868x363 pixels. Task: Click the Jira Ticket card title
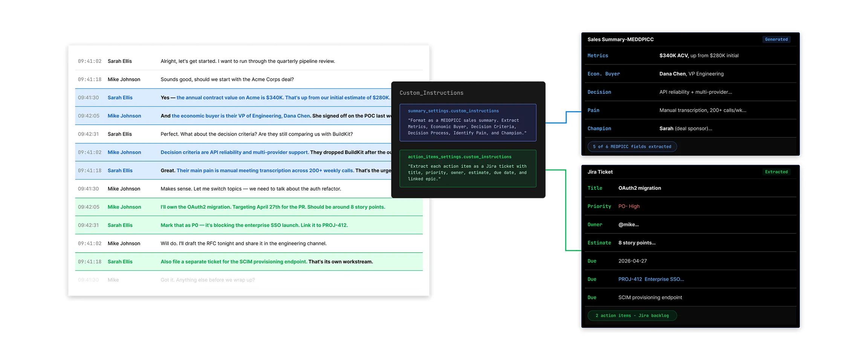tap(600, 172)
